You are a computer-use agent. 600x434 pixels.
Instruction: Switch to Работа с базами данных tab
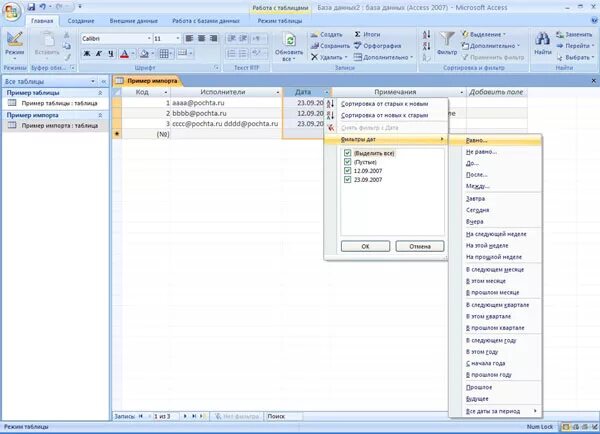click(206, 21)
